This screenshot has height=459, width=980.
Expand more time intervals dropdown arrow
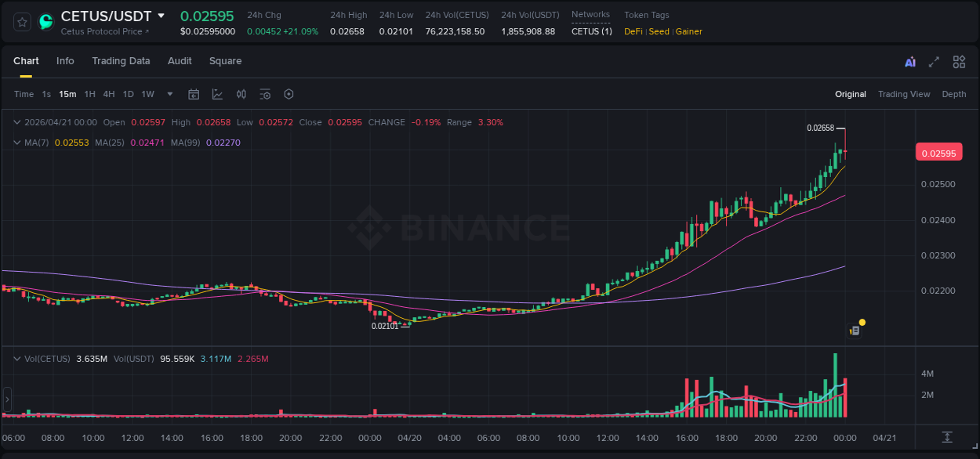point(170,94)
